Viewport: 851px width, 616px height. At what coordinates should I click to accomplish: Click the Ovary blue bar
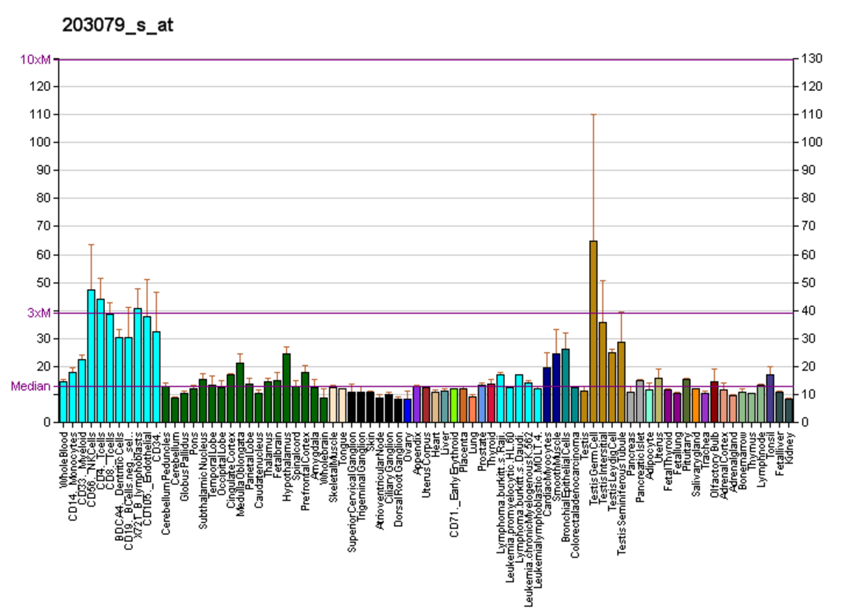[408, 410]
